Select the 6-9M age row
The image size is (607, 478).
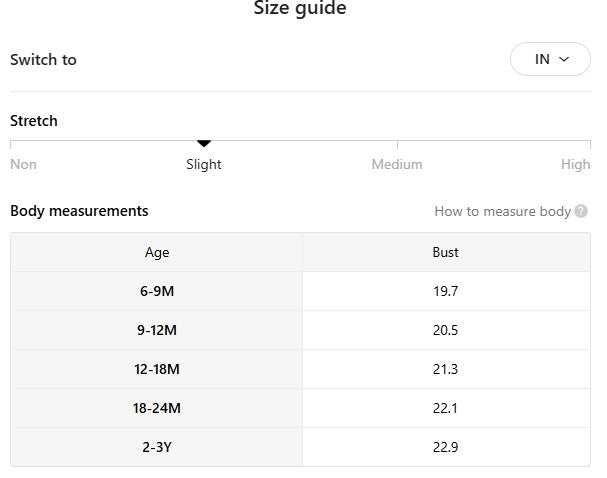(x=157, y=291)
